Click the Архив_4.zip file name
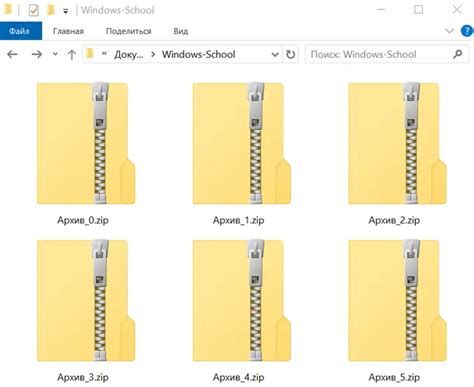 pos(239,377)
